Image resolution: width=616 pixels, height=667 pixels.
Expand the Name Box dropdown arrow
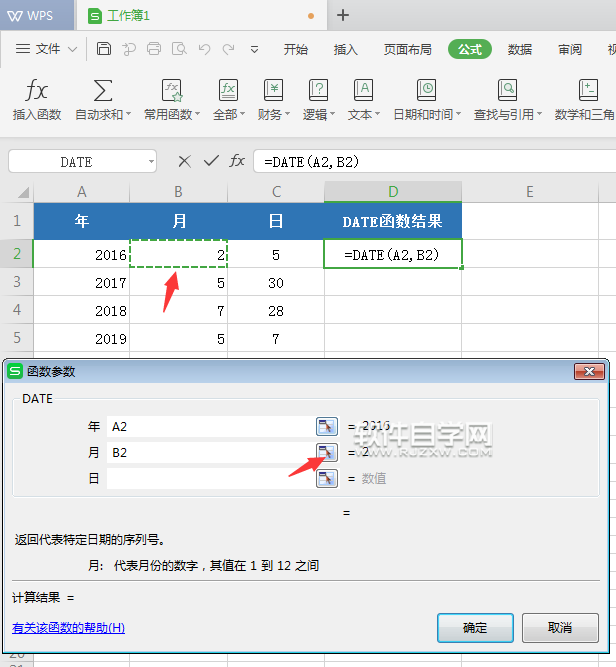point(151,162)
